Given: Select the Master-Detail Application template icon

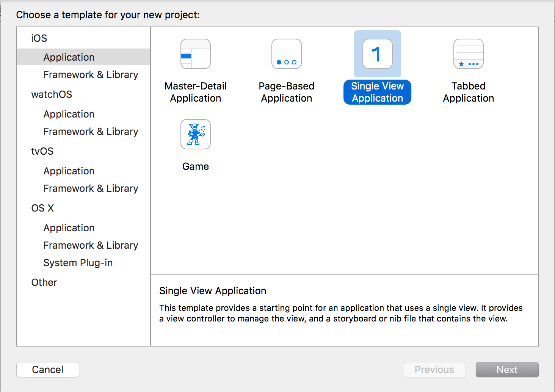Looking at the screenshot, I should pos(196,54).
